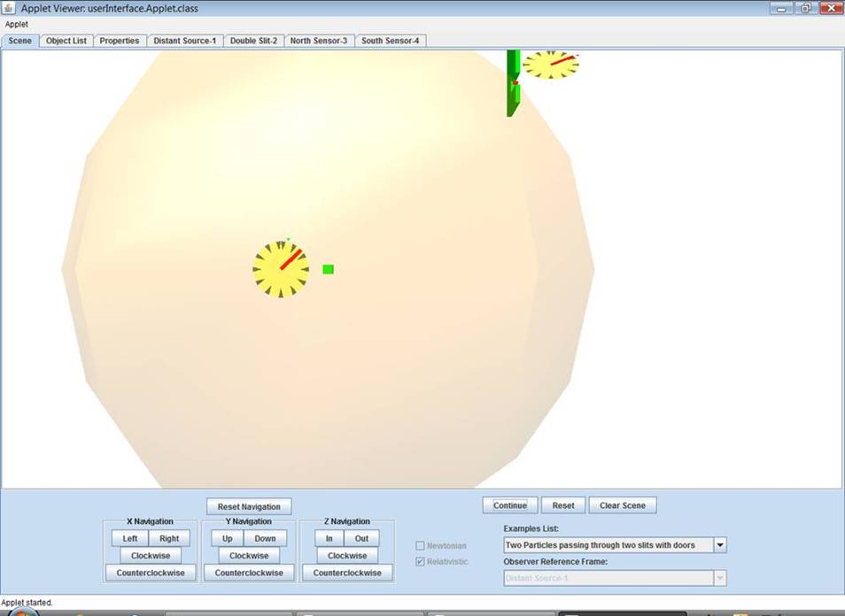Click the Clear Scene button
Viewport: 845px width, 616px height.
pyautogui.click(x=622, y=504)
